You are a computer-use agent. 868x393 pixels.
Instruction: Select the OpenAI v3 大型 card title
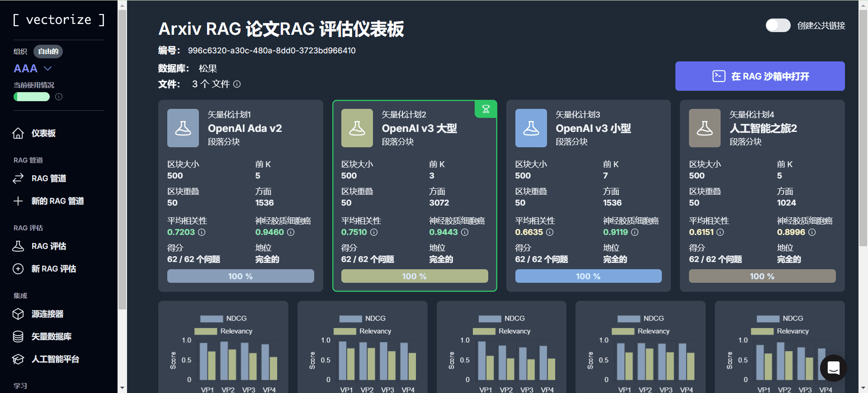tap(420, 128)
